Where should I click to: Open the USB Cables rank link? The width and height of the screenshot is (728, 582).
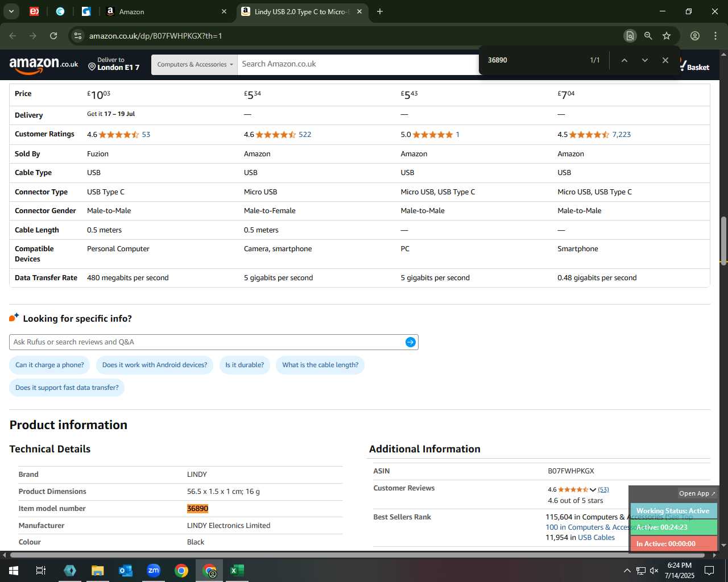point(596,538)
